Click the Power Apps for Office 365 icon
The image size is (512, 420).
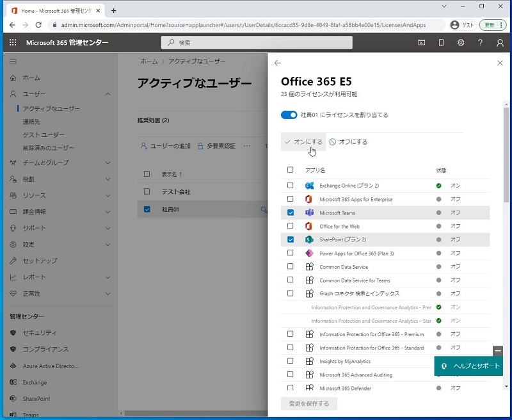point(309,253)
